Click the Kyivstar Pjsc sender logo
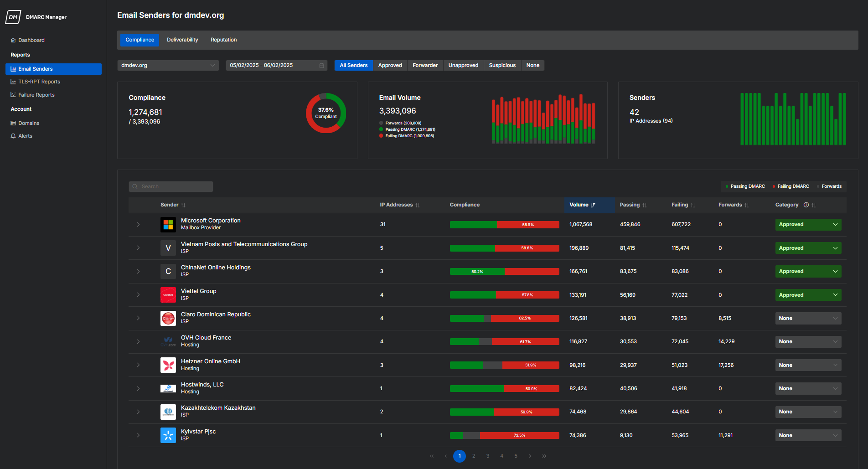This screenshot has width=868, height=469. coord(168,435)
